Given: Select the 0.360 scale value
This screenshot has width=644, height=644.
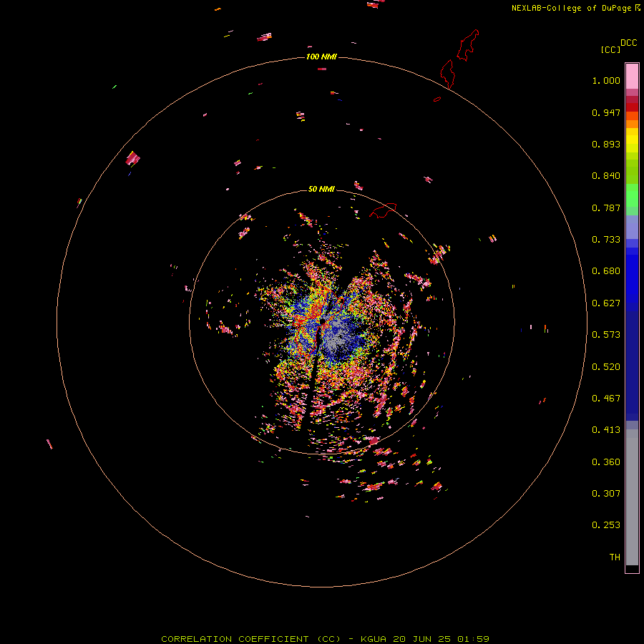Looking at the screenshot, I should click(606, 462).
